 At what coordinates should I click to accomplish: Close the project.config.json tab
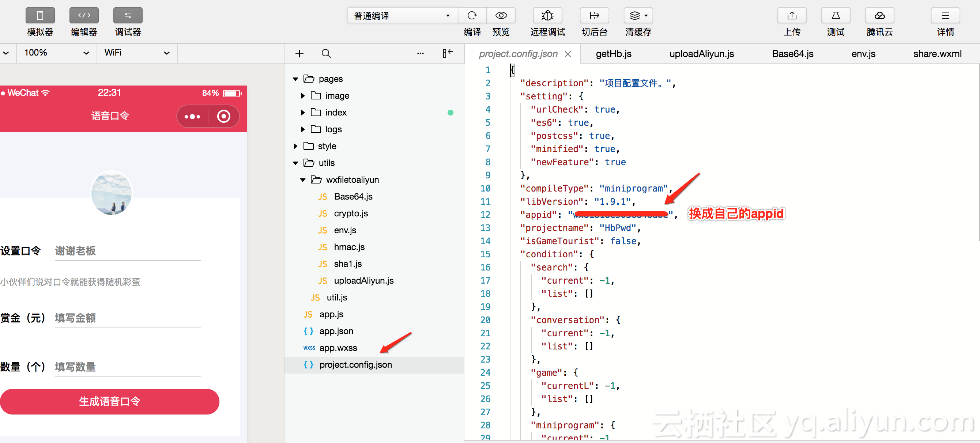[568, 54]
